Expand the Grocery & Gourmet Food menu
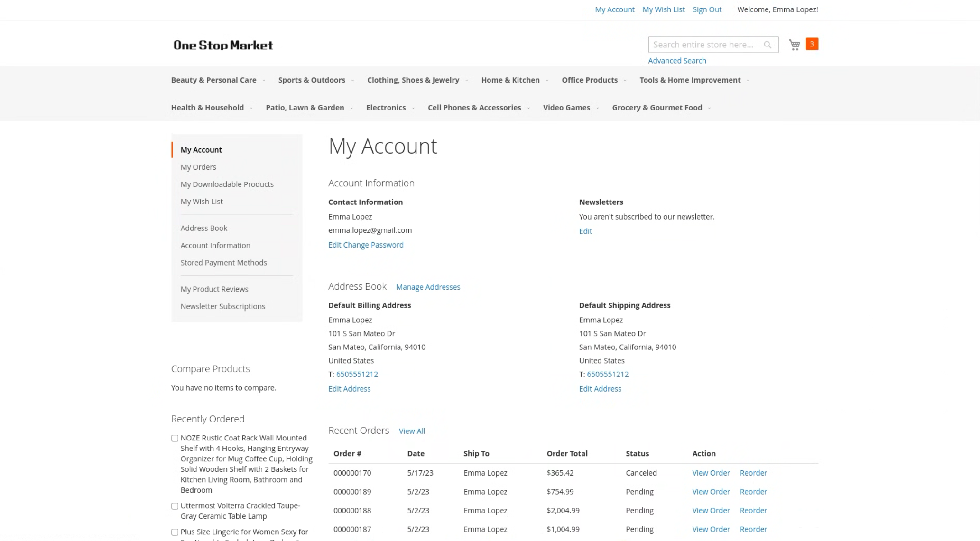The image size is (980, 541). click(x=656, y=108)
